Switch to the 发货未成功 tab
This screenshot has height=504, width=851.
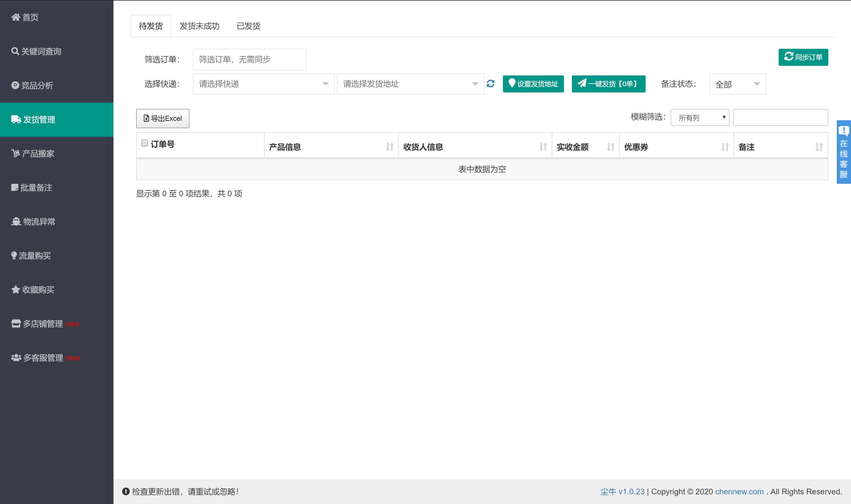(199, 26)
